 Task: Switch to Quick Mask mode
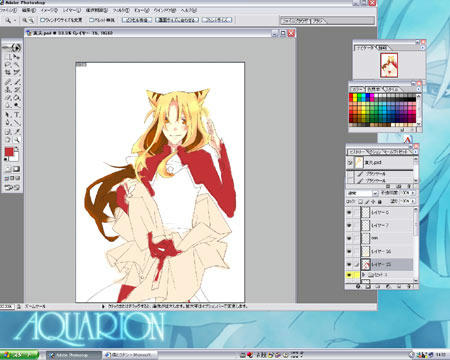click(x=17, y=169)
